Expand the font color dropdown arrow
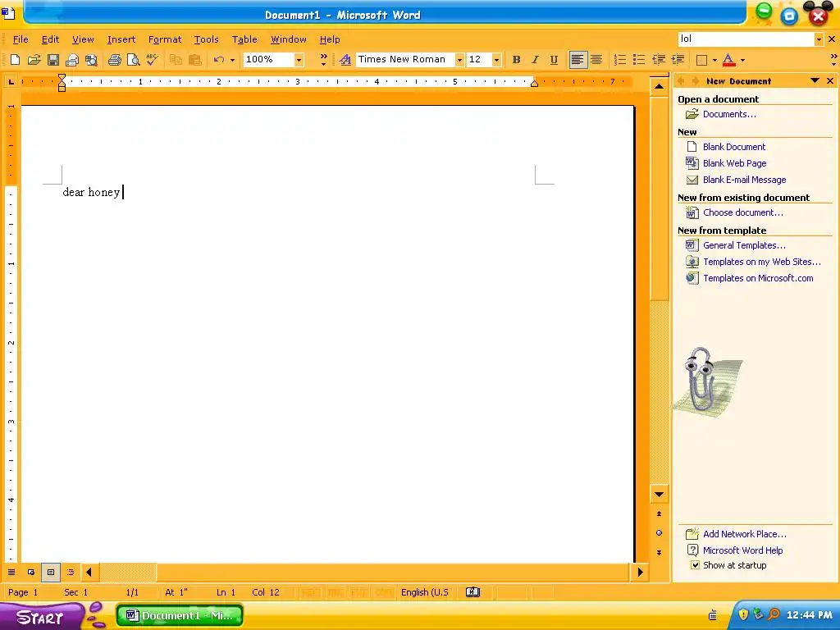Screen dimensions: 840x630 coord(742,59)
